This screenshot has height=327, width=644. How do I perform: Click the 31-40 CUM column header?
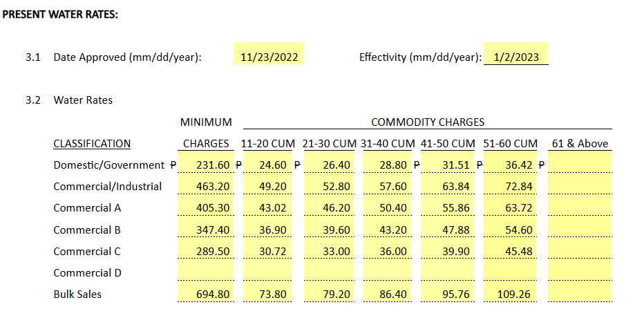(x=388, y=143)
